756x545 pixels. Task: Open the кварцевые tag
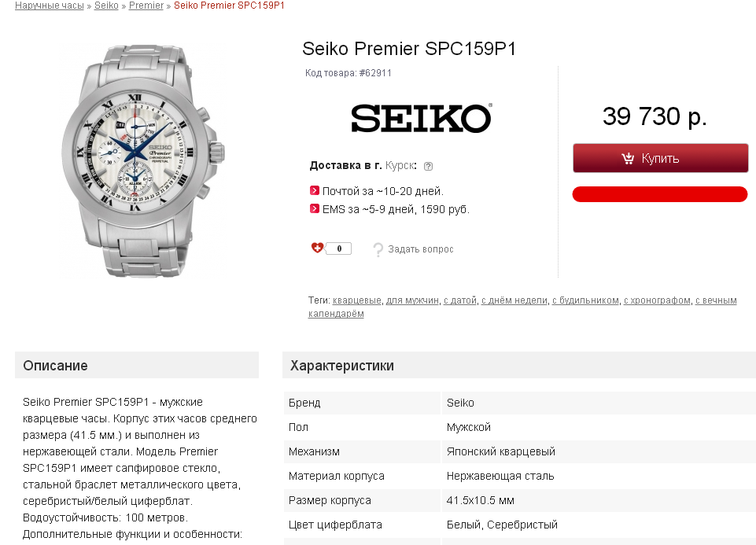356,300
